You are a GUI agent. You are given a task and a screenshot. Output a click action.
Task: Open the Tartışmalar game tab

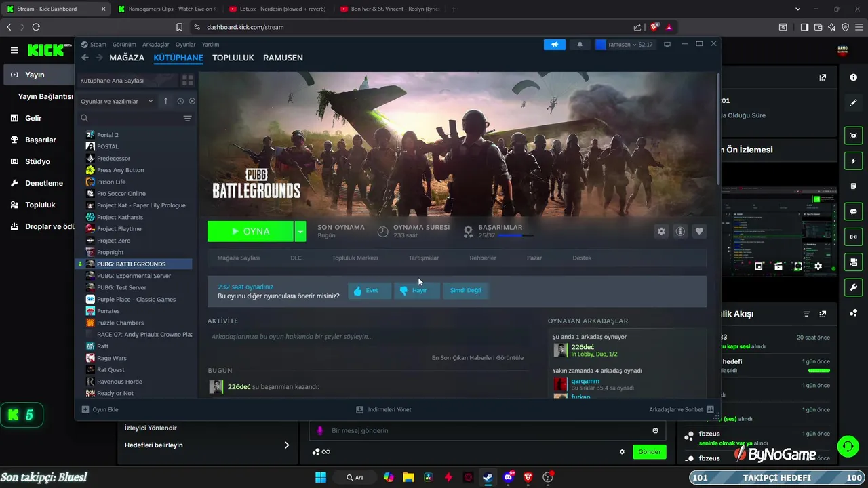423,258
